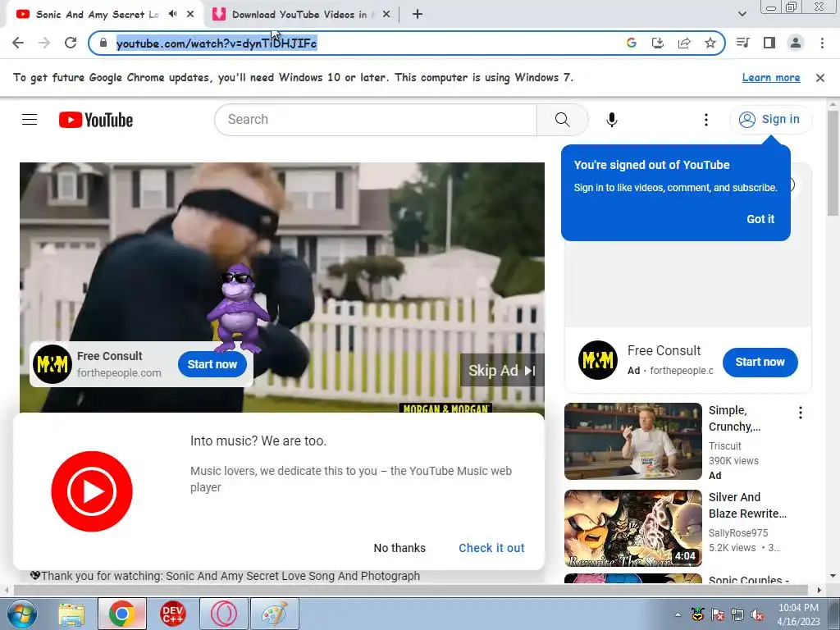Click Silver And Blaze Rewrite title
Viewport: 840px width, 630px height.
747,505
